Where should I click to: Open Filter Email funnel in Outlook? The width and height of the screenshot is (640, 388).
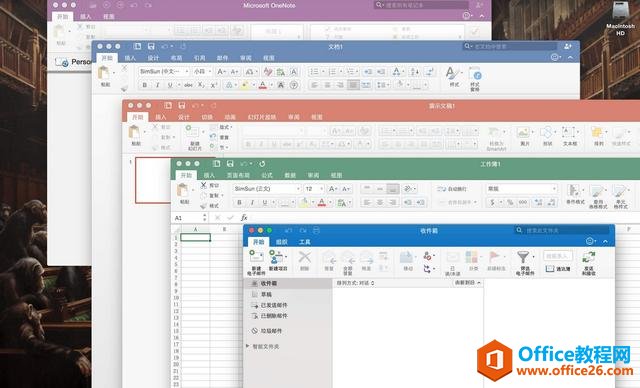pos(523,257)
